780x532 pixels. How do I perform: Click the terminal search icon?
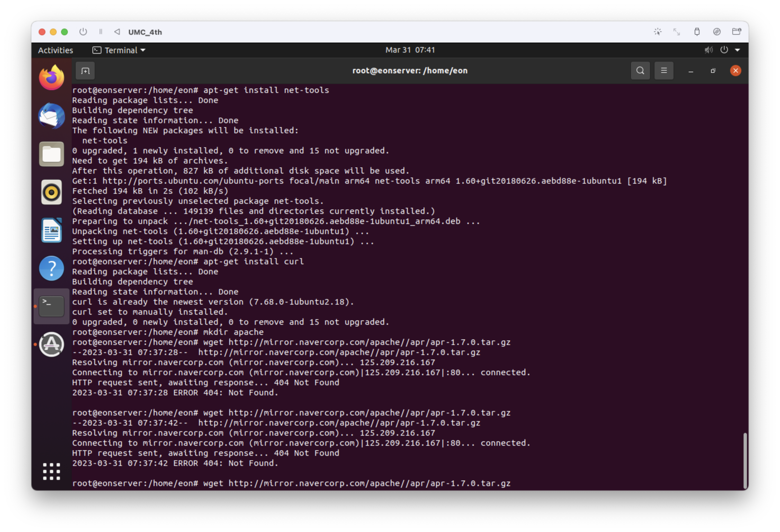pos(640,71)
